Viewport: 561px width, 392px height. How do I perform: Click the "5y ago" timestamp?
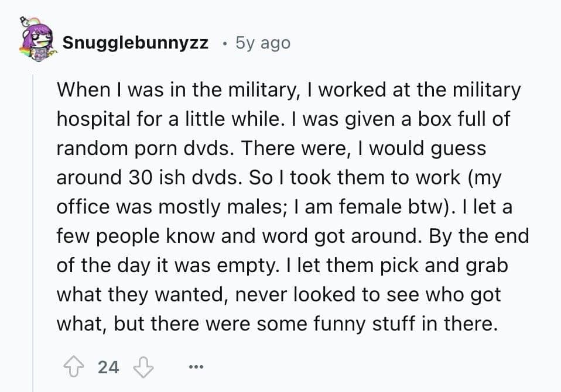coord(262,43)
